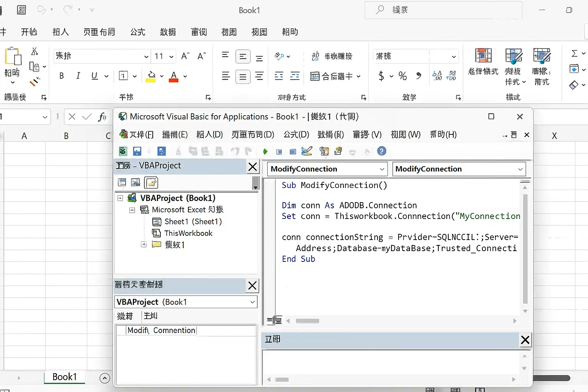This screenshot has width=588, height=392.
Task: Click the Excel view icon in VBA toolbar
Action: click(x=123, y=151)
